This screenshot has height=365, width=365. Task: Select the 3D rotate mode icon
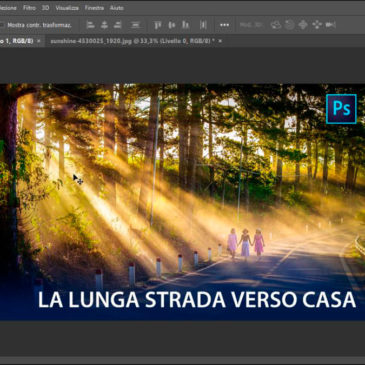(276, 25)
